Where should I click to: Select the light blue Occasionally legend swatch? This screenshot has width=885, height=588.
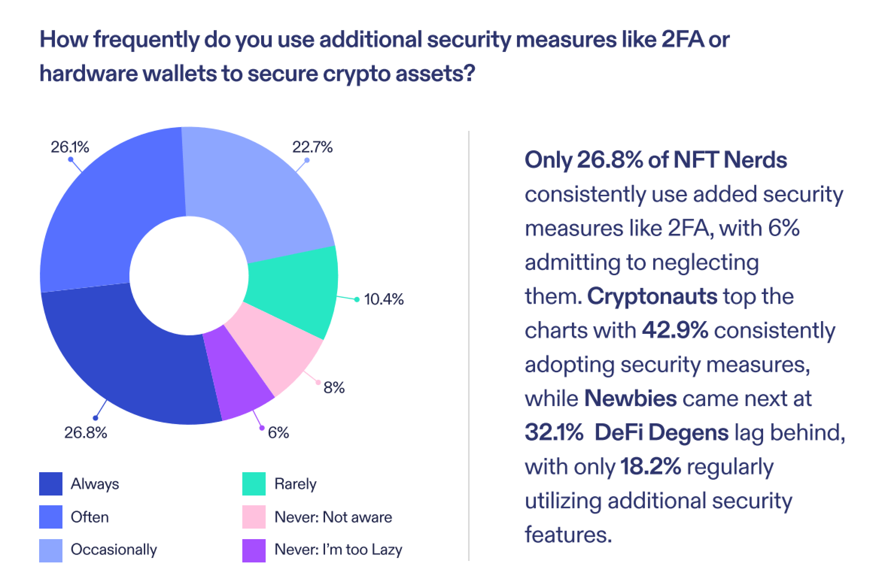[x=50, y=550]
